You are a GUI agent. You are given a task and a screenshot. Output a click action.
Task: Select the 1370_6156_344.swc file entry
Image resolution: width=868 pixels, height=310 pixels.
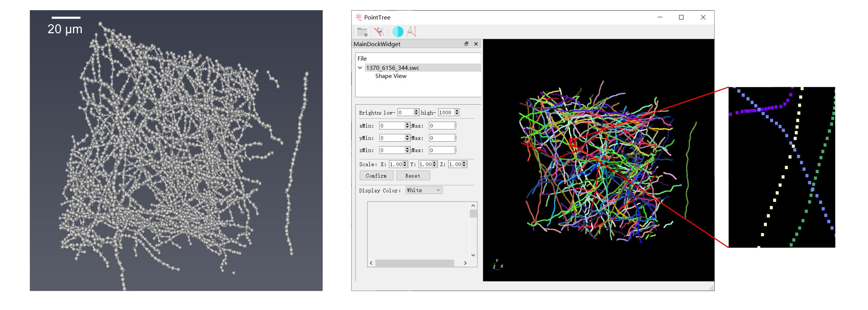coord(393,68)
